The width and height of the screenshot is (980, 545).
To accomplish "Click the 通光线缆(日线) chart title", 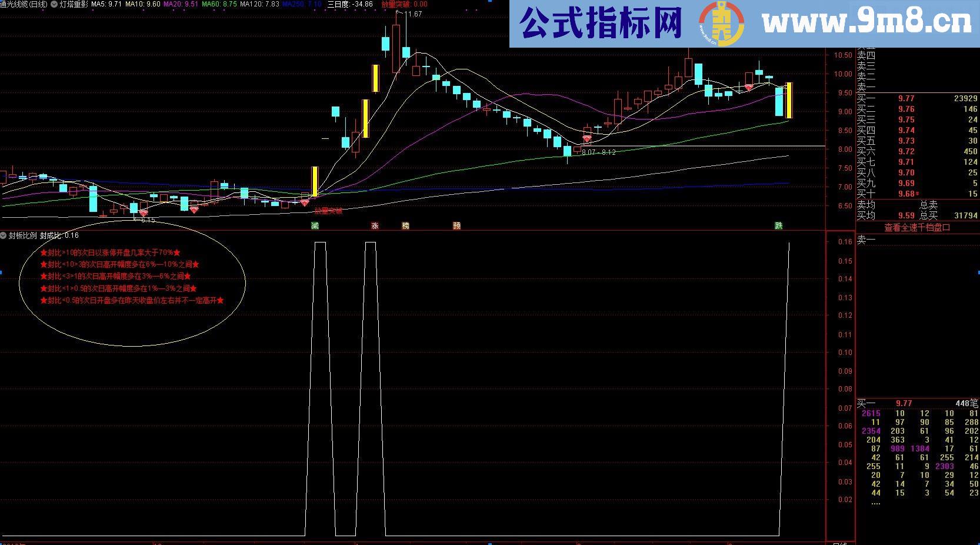I will click(24, 4).
